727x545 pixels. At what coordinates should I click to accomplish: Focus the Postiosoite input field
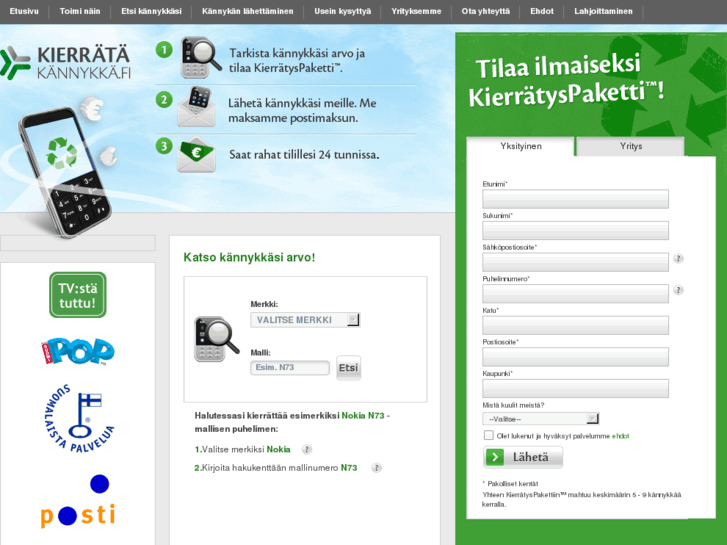[x=575, y=357]
